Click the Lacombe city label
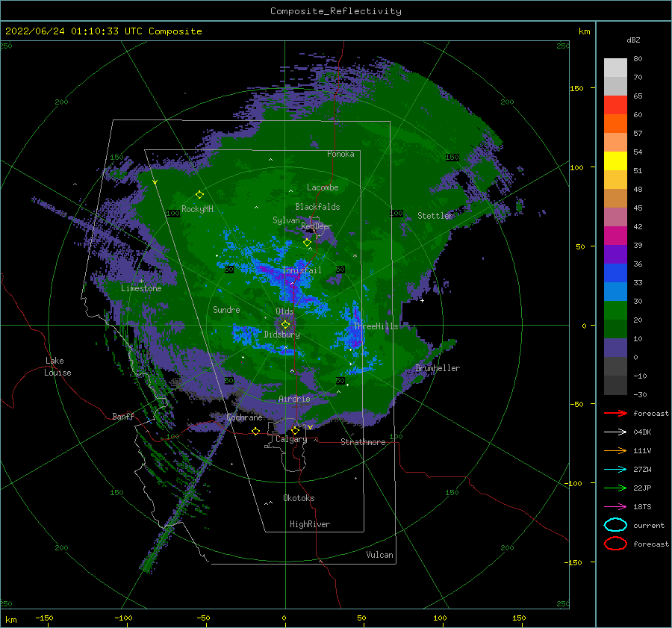Viewport: 672px width, 628px height. click(323, 187)
